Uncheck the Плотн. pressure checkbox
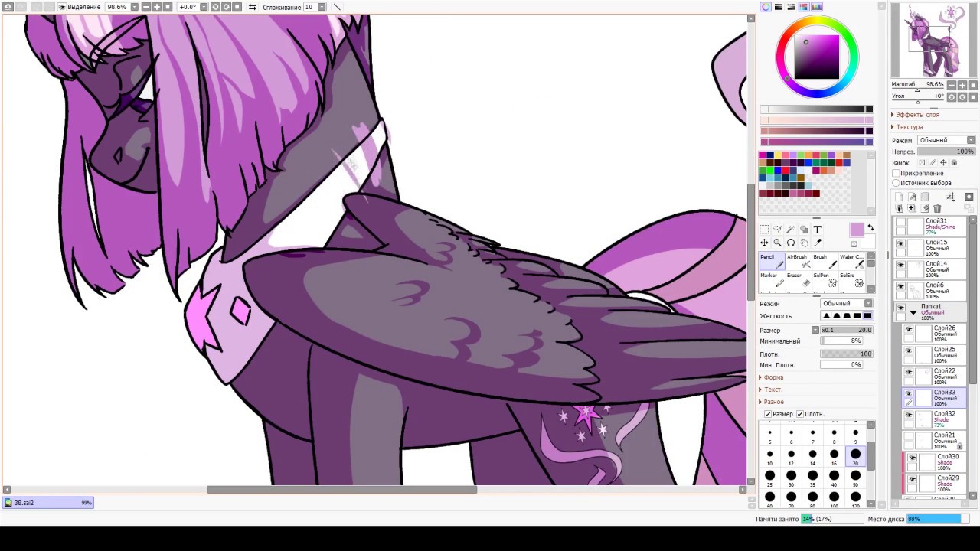The height and width of the screenshot is (551, 980). click(x=800, y=414)
